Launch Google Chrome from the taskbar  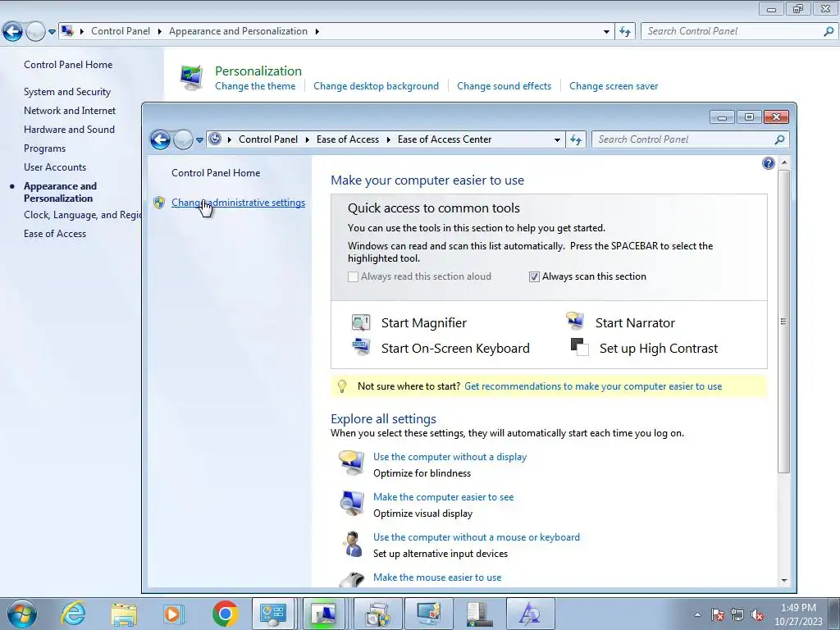point(225,614)
